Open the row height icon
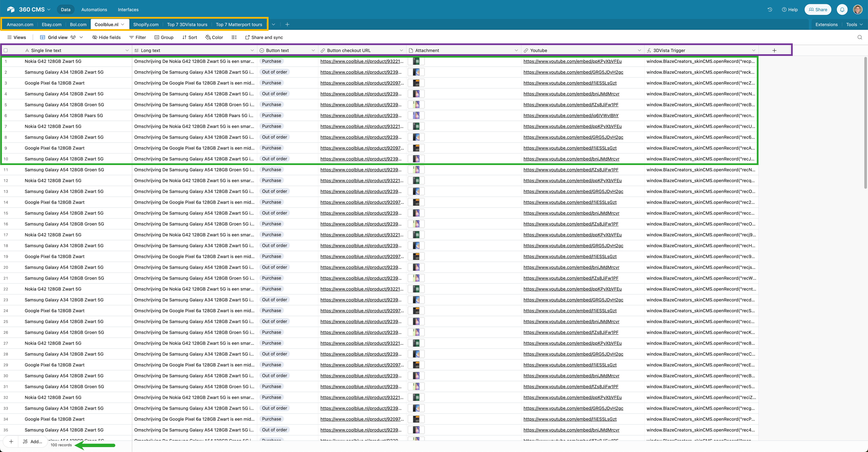 [x=234, y=37]
